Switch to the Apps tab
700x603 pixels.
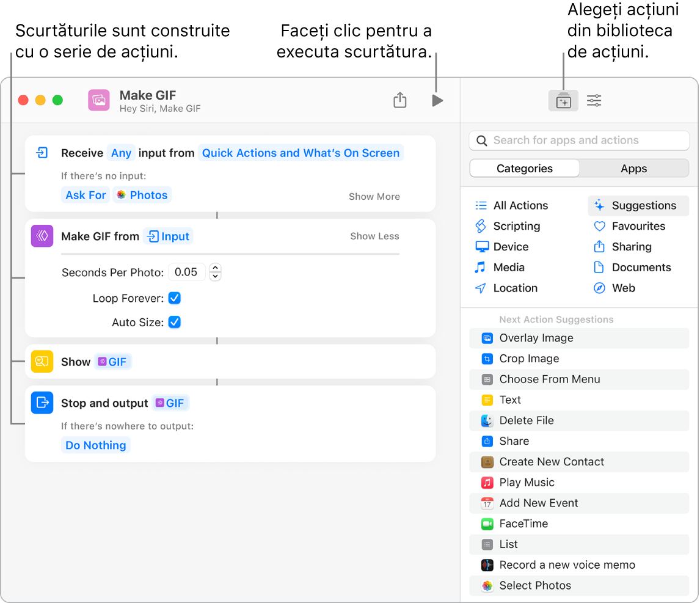pos(633,169)
